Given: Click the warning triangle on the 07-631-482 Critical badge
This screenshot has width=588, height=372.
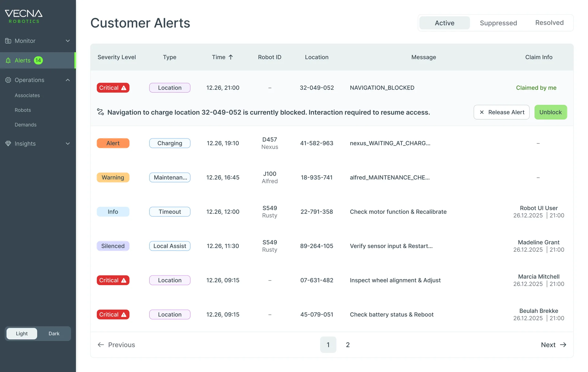Looking at the screenshot, I should click(x=124, y=280).
